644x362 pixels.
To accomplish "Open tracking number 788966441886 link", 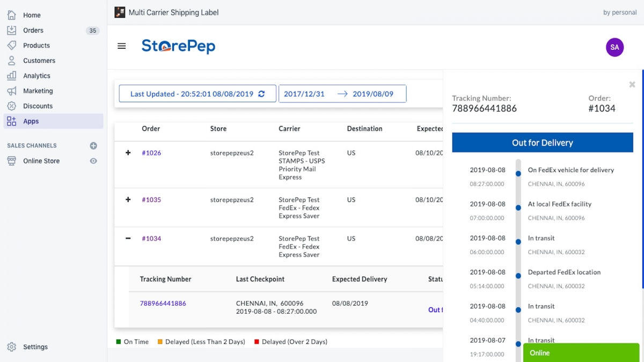I will pyautogui.click(x=163, y=304).
